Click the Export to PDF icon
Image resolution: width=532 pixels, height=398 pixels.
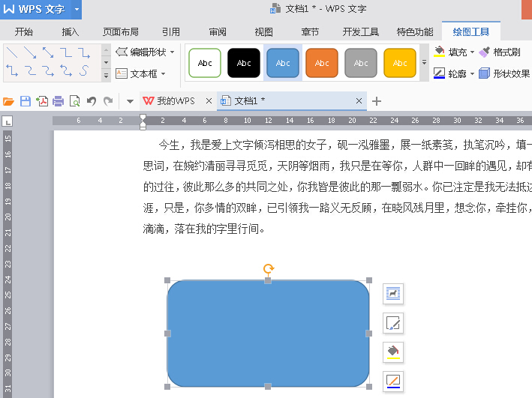click(42, 101)
